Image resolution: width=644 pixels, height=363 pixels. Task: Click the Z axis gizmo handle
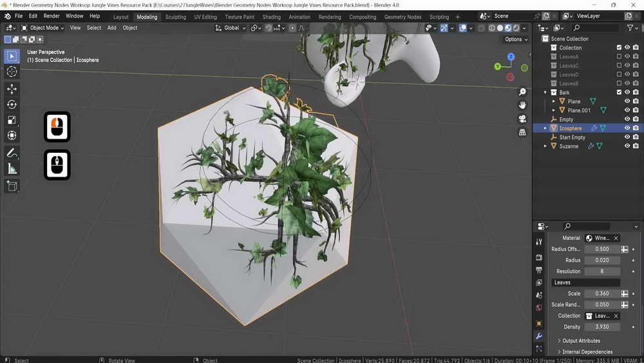pyautogui.click(x=511, y=57)
